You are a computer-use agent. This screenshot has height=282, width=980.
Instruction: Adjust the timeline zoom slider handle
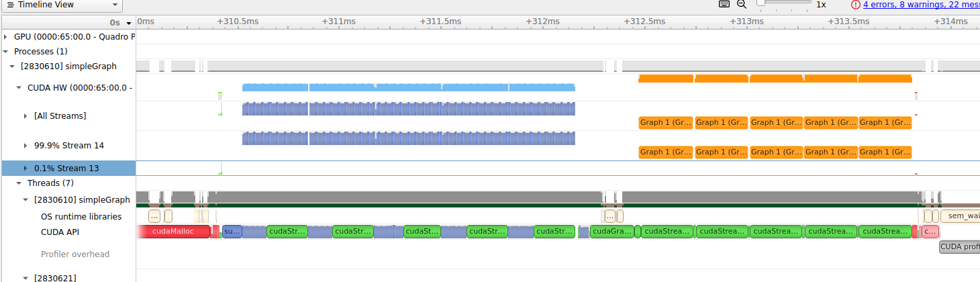[761, 3]
